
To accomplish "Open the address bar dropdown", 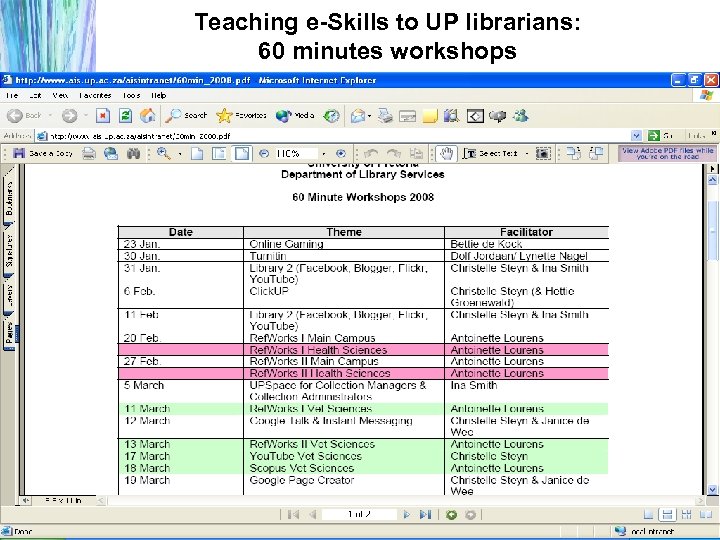I will coord(636,135).
